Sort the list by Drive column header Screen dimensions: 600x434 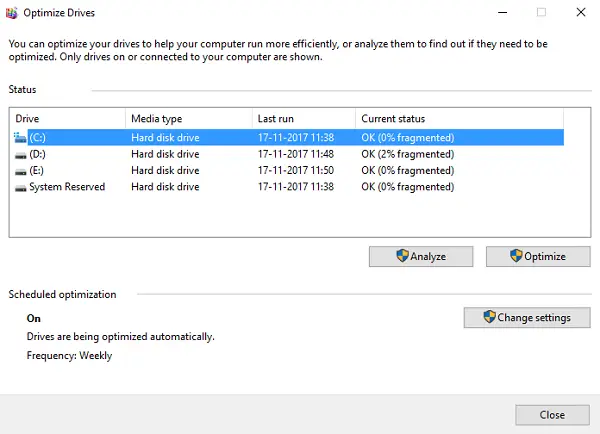point(68,119)
